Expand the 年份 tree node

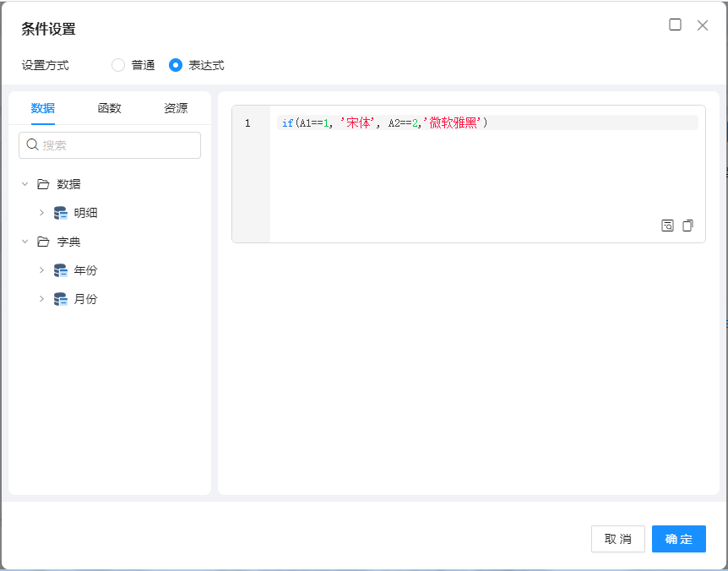coord(41,270)
